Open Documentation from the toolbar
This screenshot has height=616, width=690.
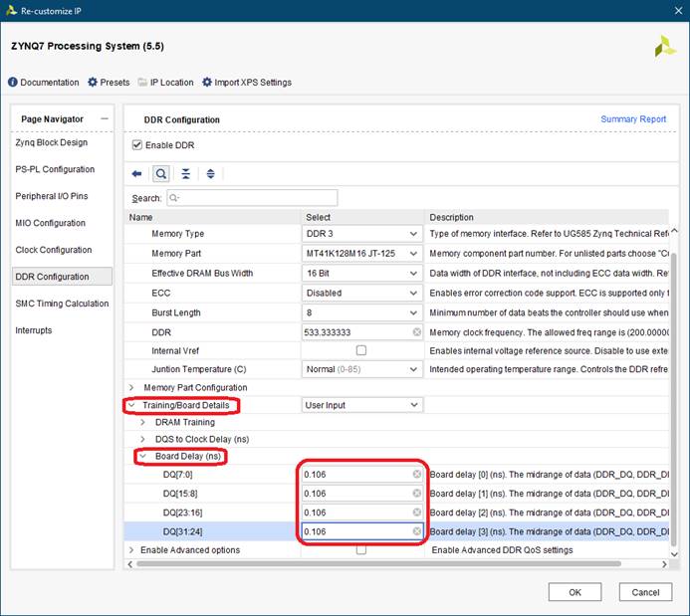(43, 83)
